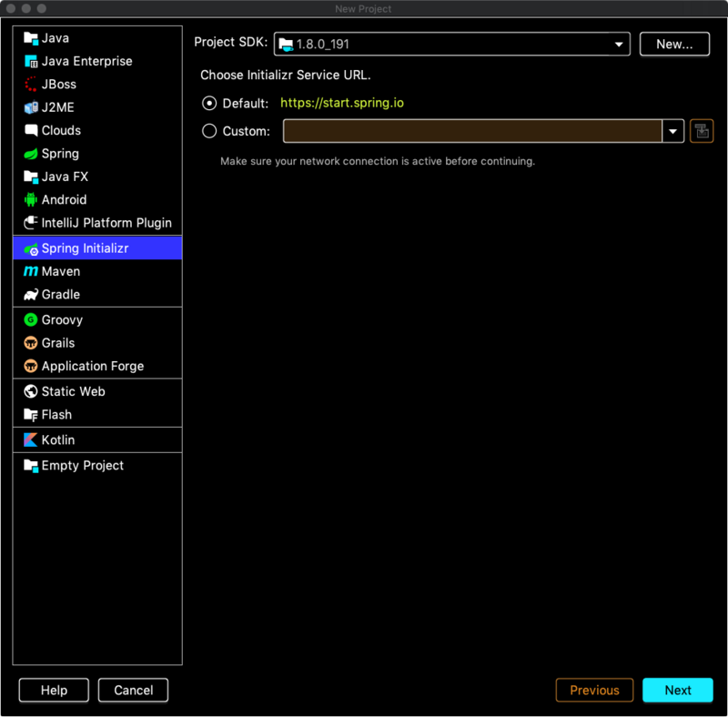Viewport: 728px width, 717px height.
Task: Expand the Custom URL dropdown arrow
Action: click(x=673, y=130)
